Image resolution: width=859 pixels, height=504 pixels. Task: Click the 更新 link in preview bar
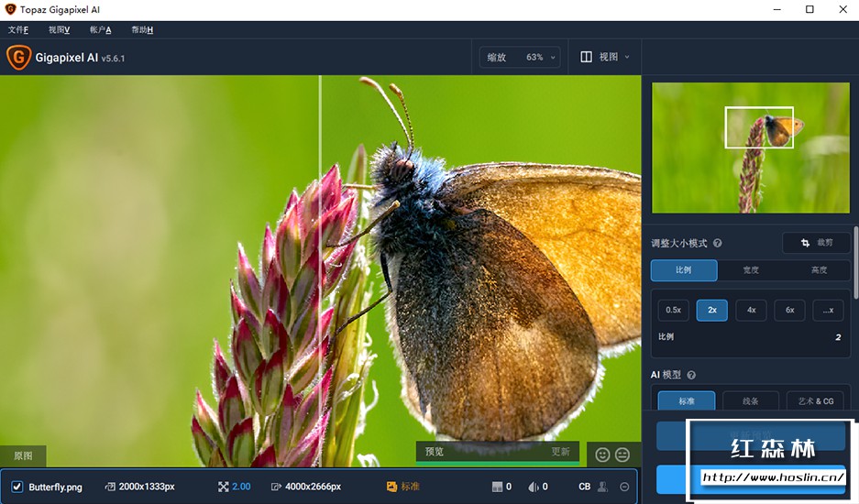(x=560, y=452)
